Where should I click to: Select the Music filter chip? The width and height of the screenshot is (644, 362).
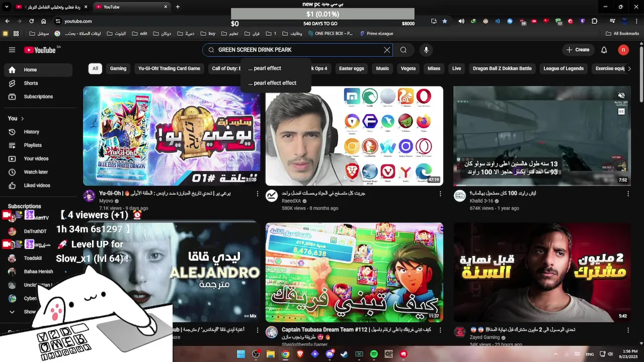click(x=382, y=68)
